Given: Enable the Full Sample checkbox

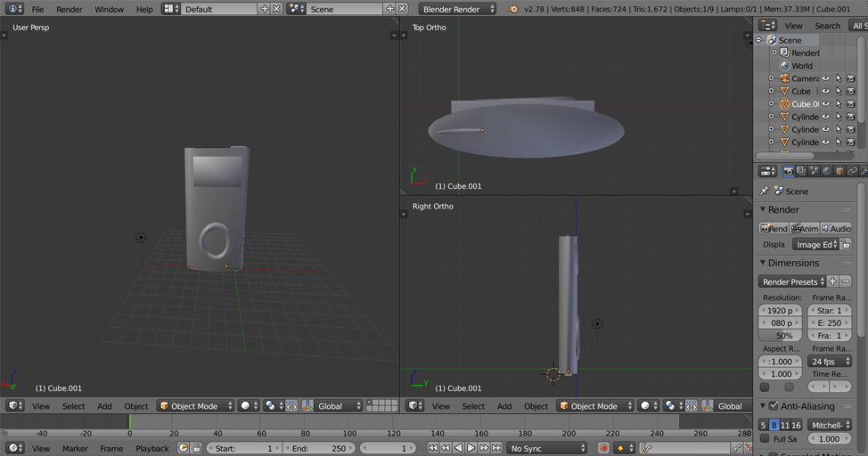Looking at the screenshot, I should 765,439.
